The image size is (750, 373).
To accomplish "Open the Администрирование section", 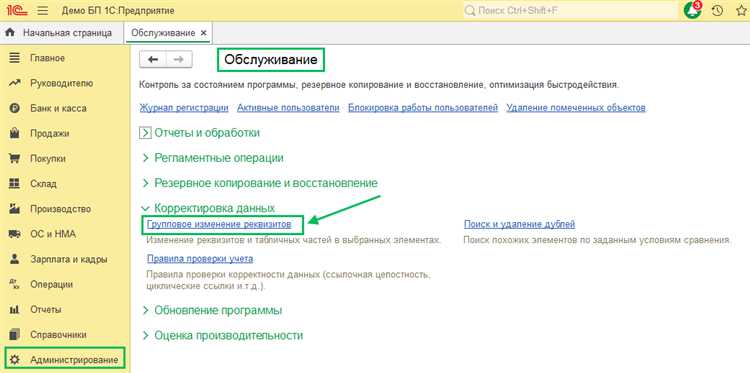I will tap(74, 360).
